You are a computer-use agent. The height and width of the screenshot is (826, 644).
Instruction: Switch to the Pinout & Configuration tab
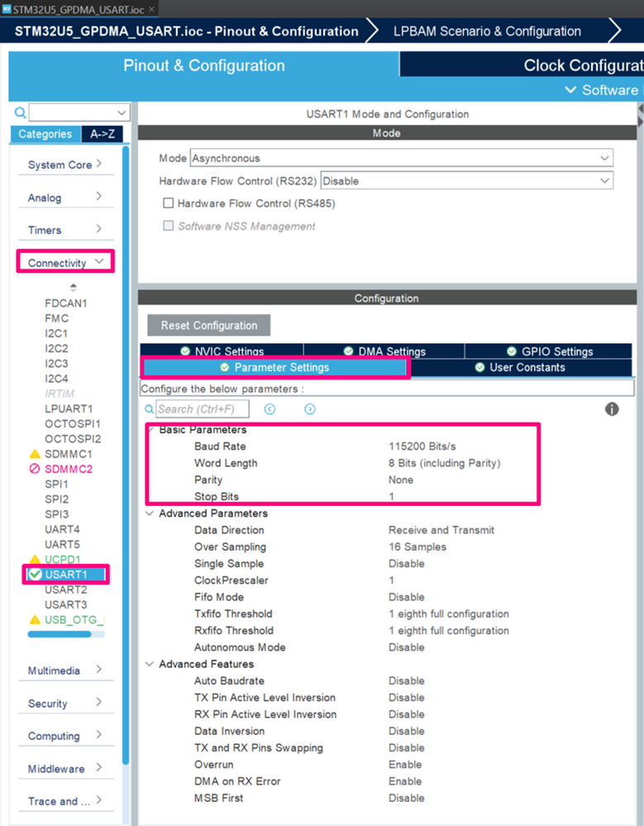click(204, 65)
